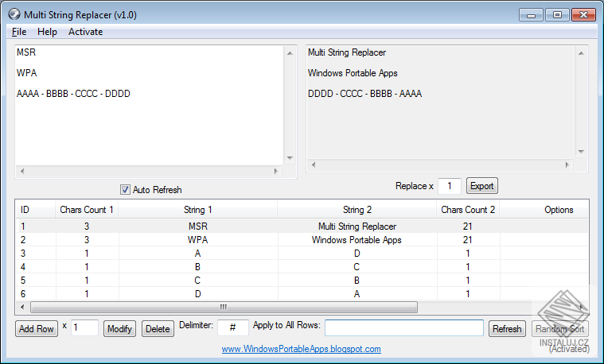Click the Replace x count field
Image resolution: width=604 pixels, height=364 pixels.
point(450,186)
